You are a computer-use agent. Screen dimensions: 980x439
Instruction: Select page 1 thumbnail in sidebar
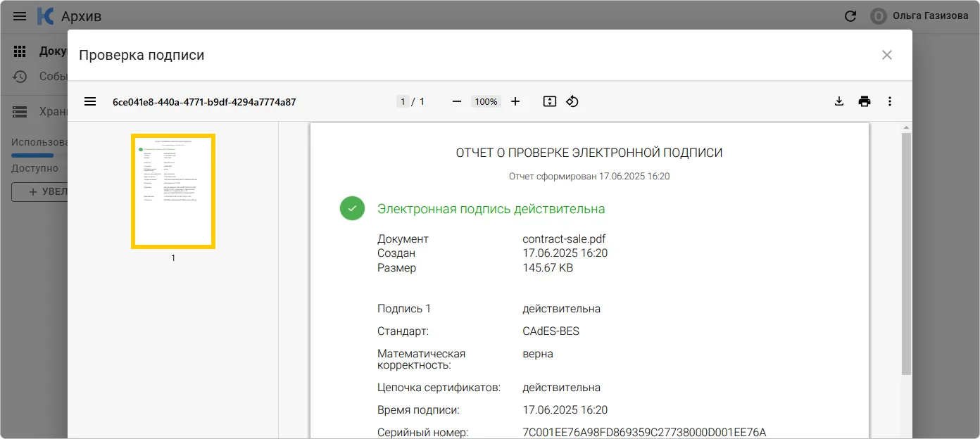[173, 191]
